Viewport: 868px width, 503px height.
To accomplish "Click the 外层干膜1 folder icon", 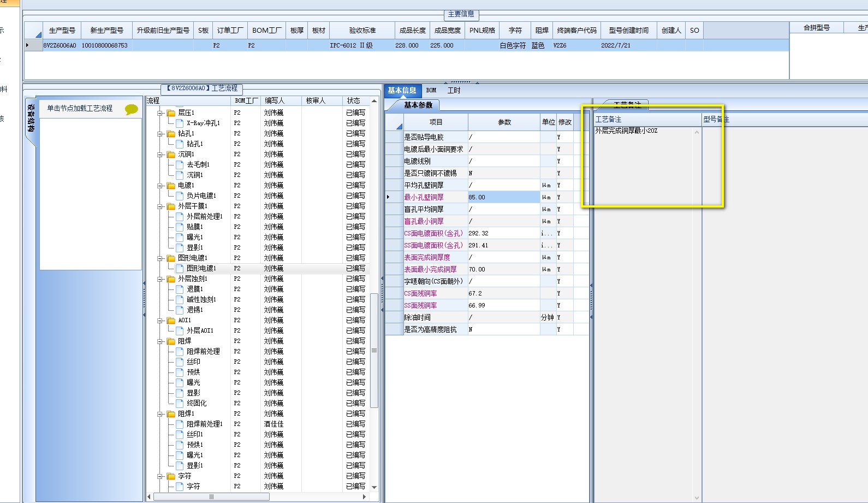I will pyautogui.click(x=171, y=206).
